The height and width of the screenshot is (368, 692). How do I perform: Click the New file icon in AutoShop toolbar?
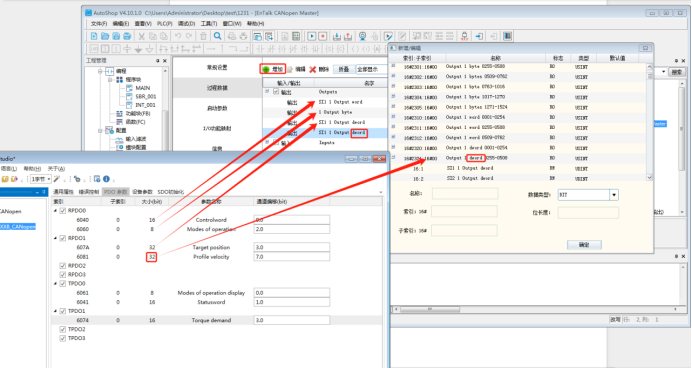pos(94,36)
